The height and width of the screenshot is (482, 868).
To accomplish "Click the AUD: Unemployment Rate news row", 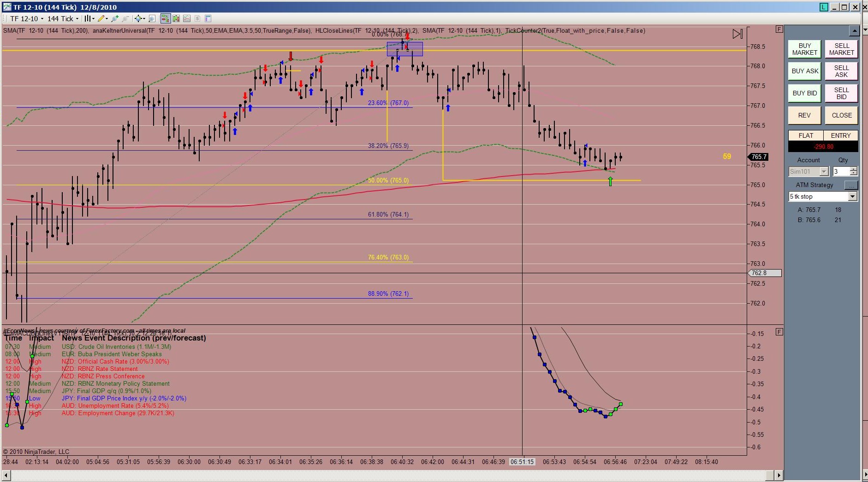I will pos(87,406).
